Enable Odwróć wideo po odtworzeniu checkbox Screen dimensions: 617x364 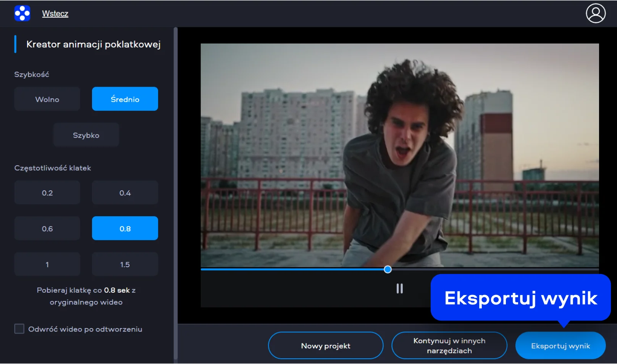(19, 329)
